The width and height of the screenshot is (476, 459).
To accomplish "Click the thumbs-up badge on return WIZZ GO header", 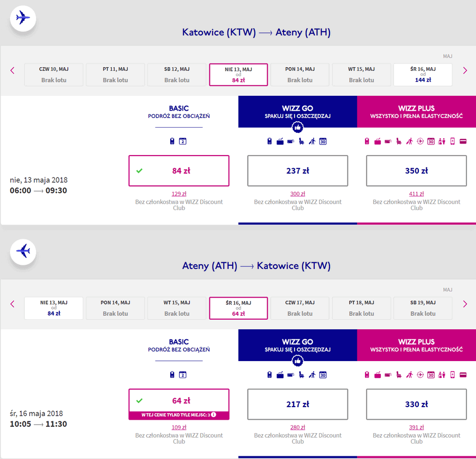I will [x=297, y=361].
